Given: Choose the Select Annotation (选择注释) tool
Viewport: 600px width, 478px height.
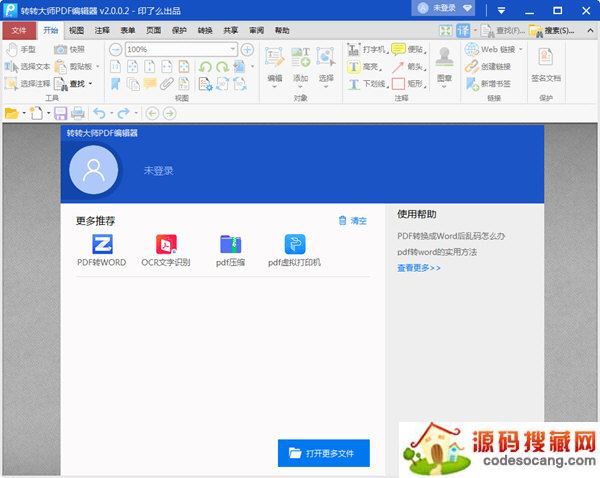Looking at the screenshot, I should click(x=27, y=83).
